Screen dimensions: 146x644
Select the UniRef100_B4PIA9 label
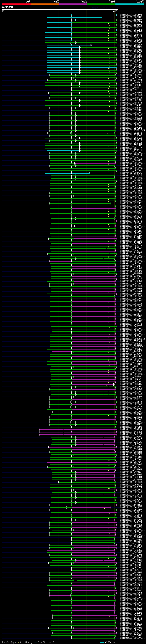131,294
